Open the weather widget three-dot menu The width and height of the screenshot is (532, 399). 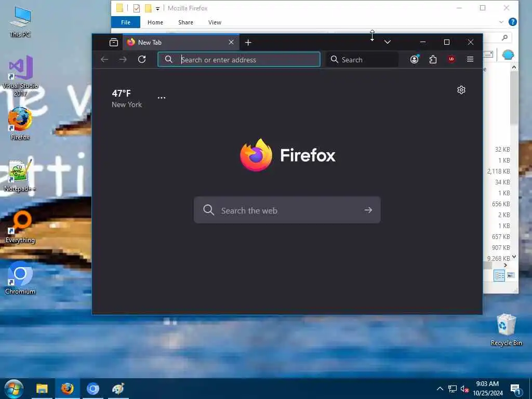click(162, 98)
